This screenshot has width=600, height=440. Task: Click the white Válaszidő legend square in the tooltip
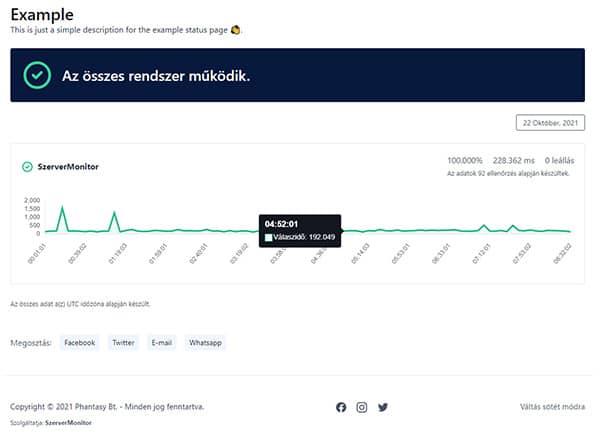pyautogui.click(x=268, y=237)
